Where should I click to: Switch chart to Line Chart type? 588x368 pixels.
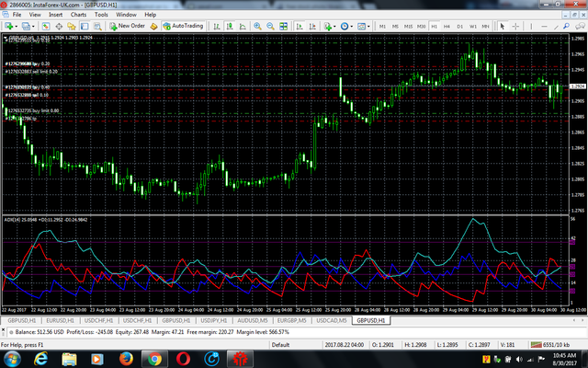click(x=243, y=27)
